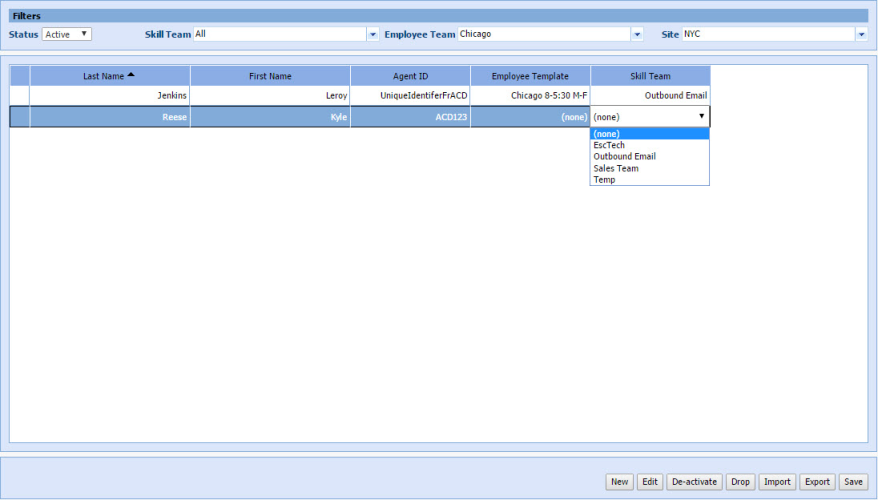878x500 pixels.
Task: Click the Agent ID column header
Action: 410,76
